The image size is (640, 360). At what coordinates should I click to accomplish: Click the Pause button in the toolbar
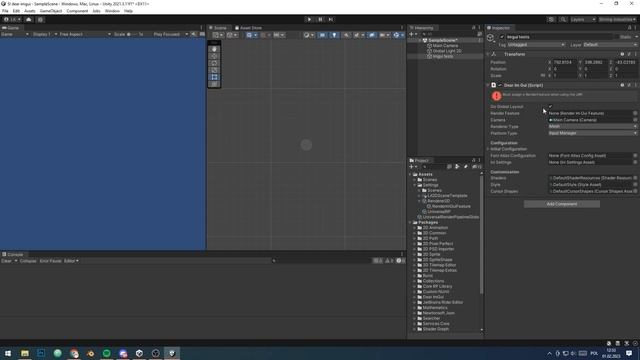point(320,19)
